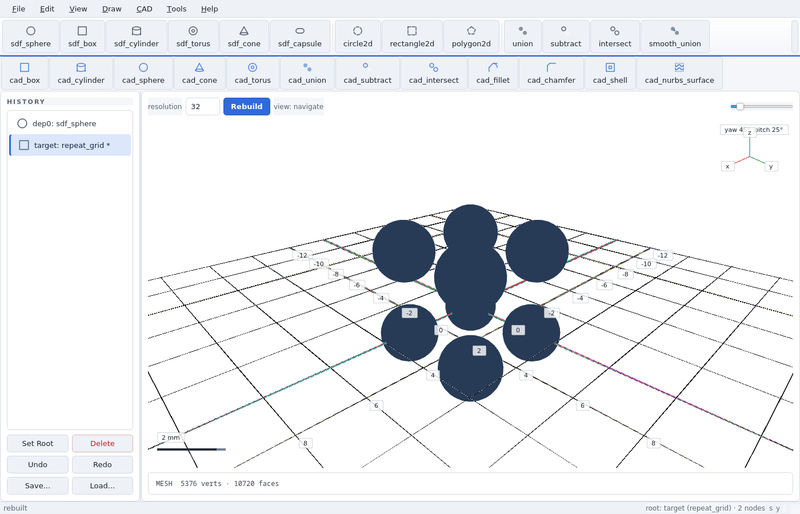
Task: Open the Edit menu
Action: 47,9
